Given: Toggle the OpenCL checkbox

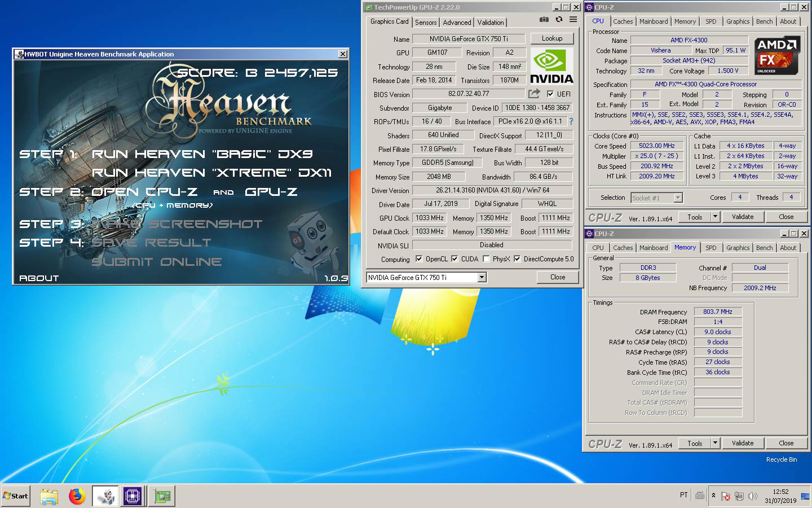Looking at the screenshot, I should [419, 259].
